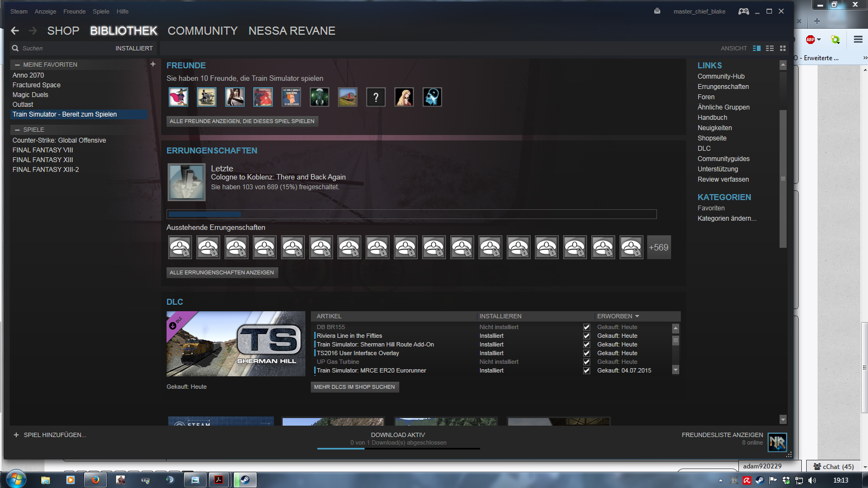Open the Adblock Plus dropdown arrow
This screenshot has height=488, width=868.
(819, 40)
